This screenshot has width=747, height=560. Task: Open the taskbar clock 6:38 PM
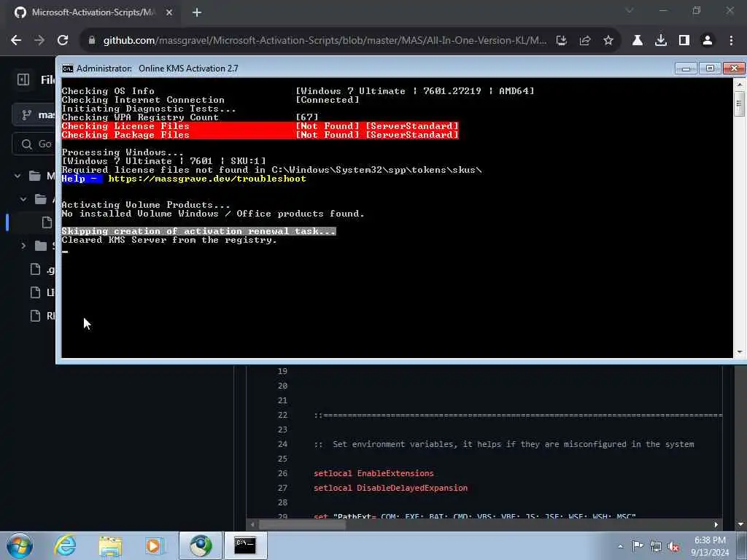(710, 546)
